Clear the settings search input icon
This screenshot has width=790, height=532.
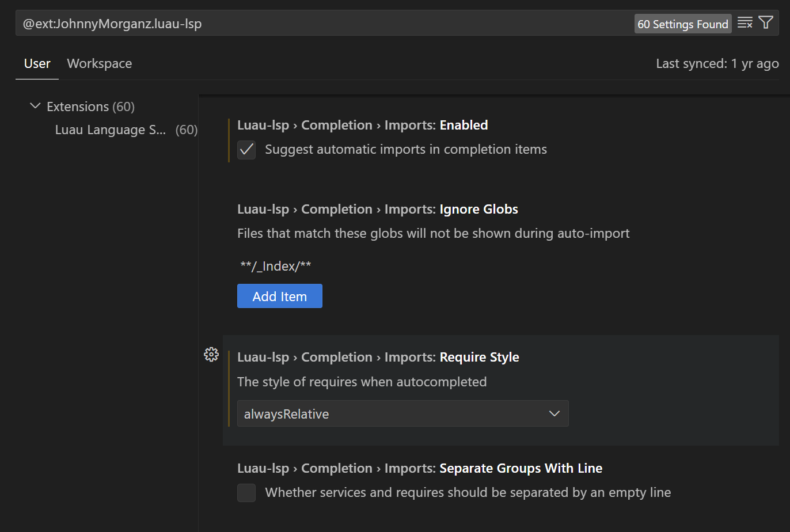coord(745,23)
